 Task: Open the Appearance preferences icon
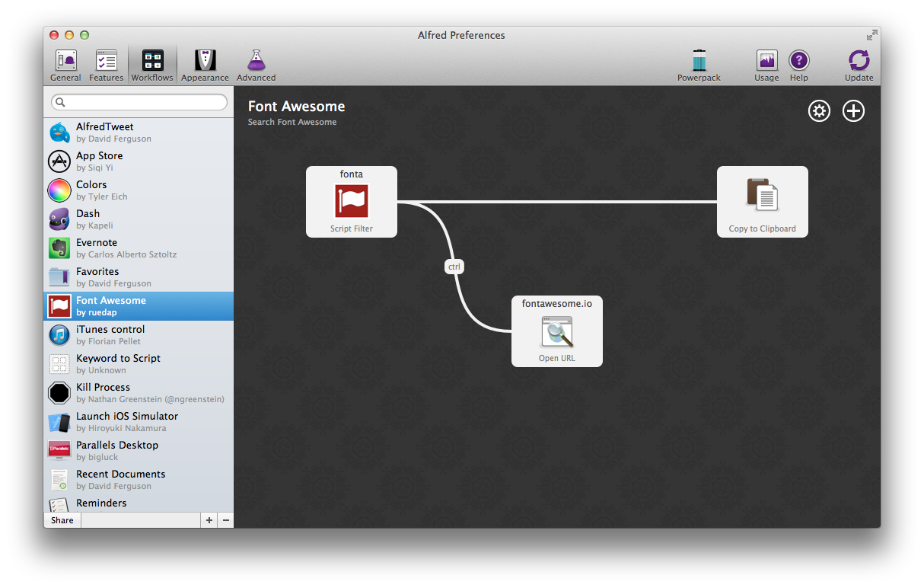205,66
